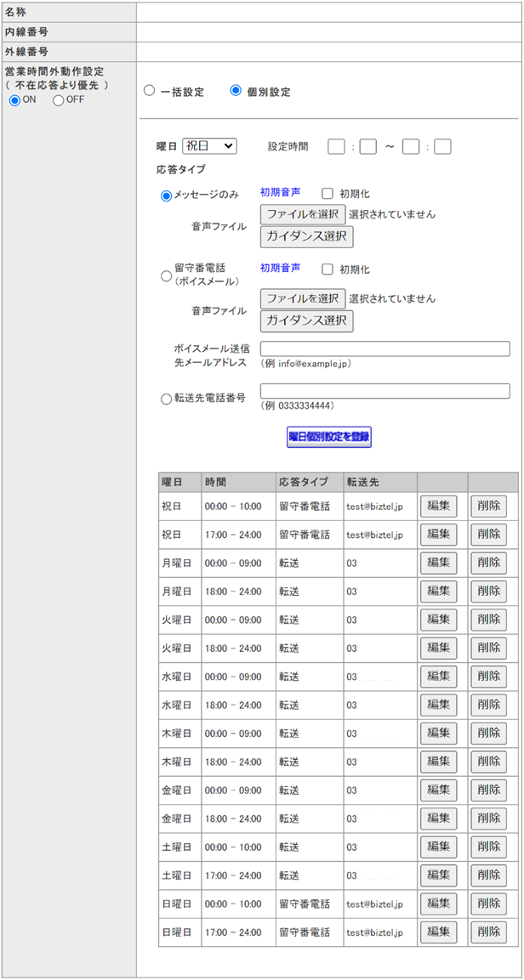The image size is (524, 980).
Task: Click the 転送先電話番号 text field
Action: coord(384,391)
